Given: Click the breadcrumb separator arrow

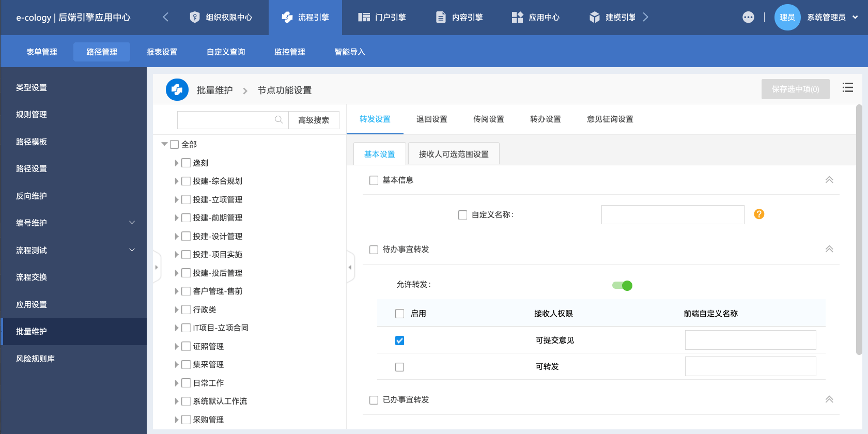Looking at the screenshot, I should [245, 91].
